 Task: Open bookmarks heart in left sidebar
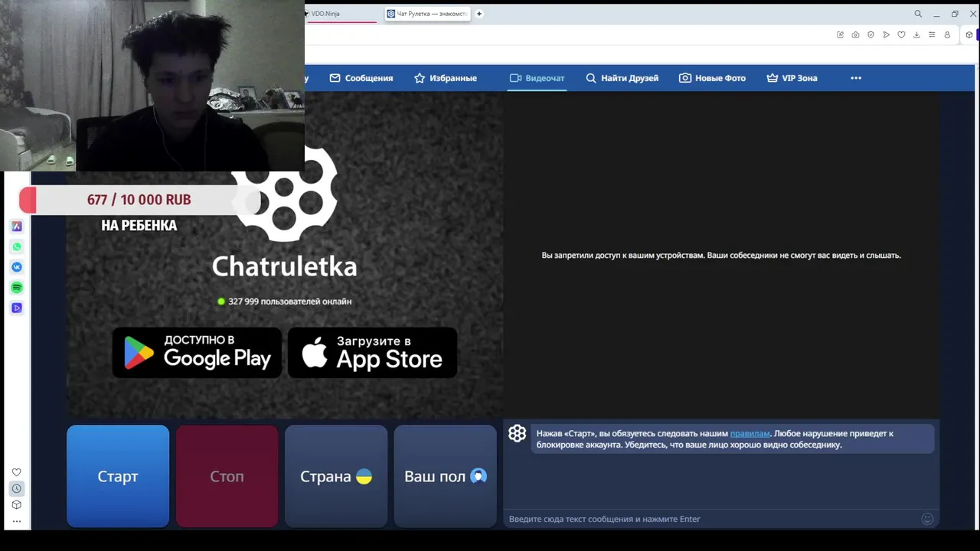(x=16, y=472)
